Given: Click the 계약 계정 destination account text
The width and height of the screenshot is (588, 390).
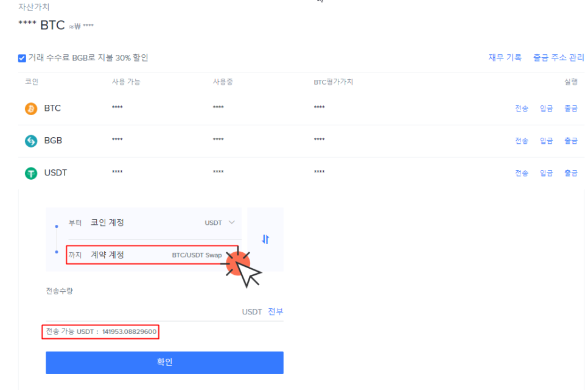Looking at the screenshot, I should pyautogui.click(x=107, y=255).
